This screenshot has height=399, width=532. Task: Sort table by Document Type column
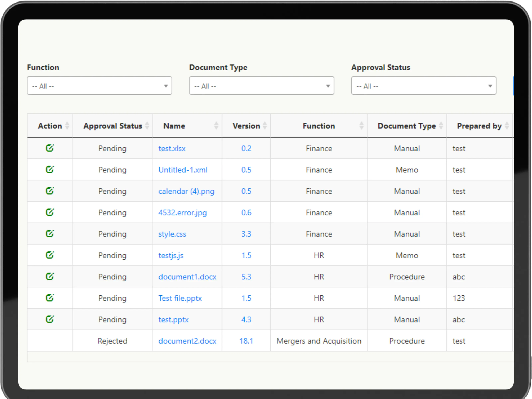click(x=441, y=126)
